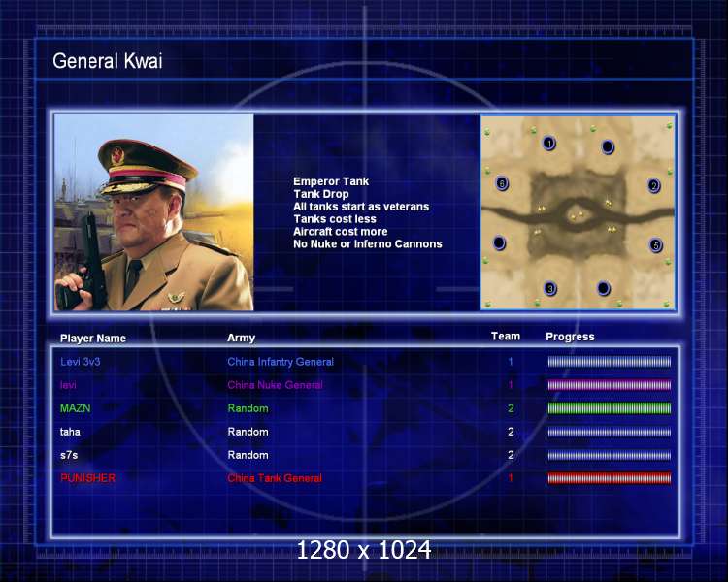Click the 'General Kwai' title text
728x582 pixels.
click(107, 61)
